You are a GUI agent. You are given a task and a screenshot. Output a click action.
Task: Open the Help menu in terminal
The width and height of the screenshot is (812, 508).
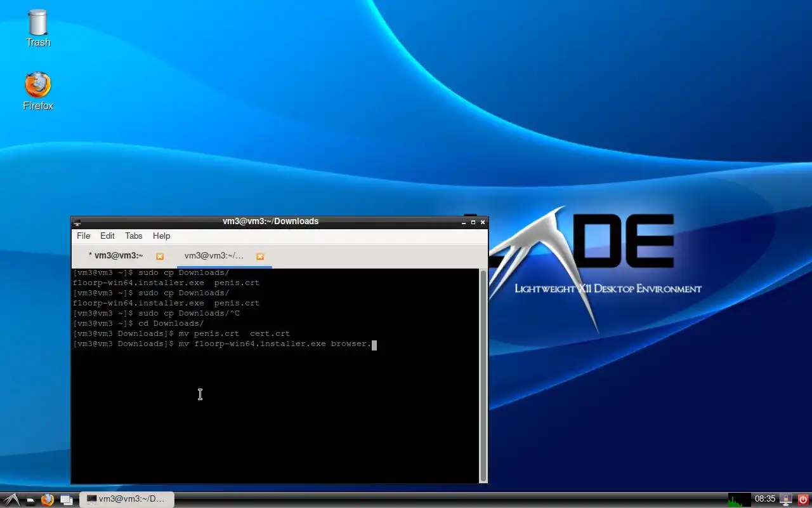coord(161,236)
